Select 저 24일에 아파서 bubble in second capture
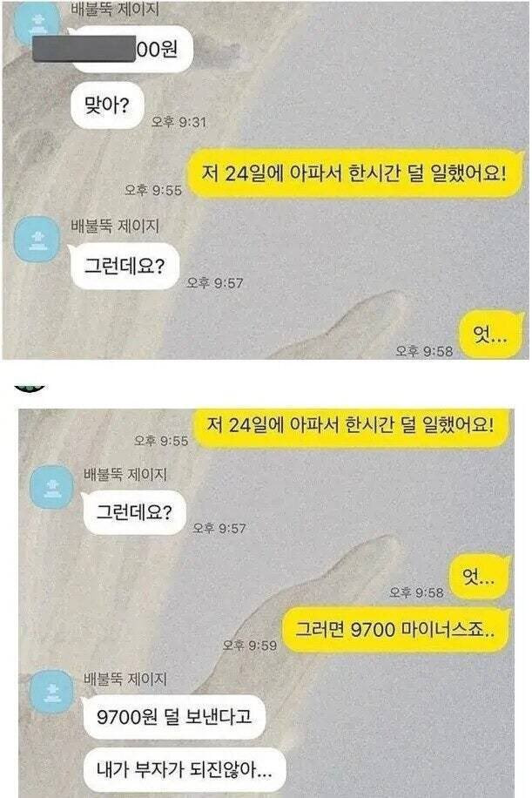The height and width of the screenshot is (798, 532). 352,425
